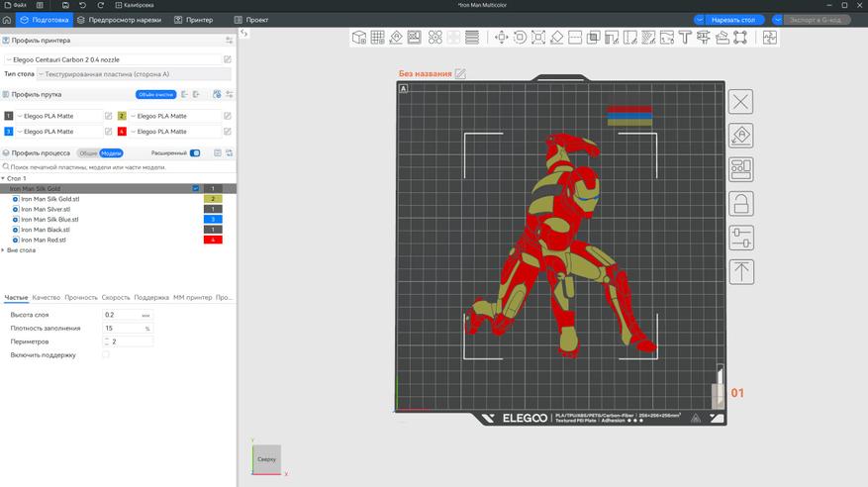Toggle the checkbox on Iron Man Silk Gold row
Image resolution: width=868 pixels, height=487 pixels.
click(x=195, y=188)
